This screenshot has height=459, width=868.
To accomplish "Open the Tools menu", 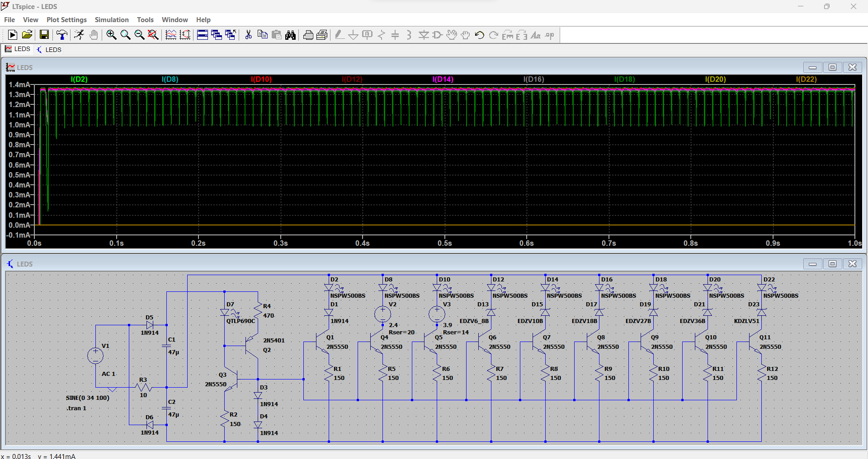I will (145, 20).
